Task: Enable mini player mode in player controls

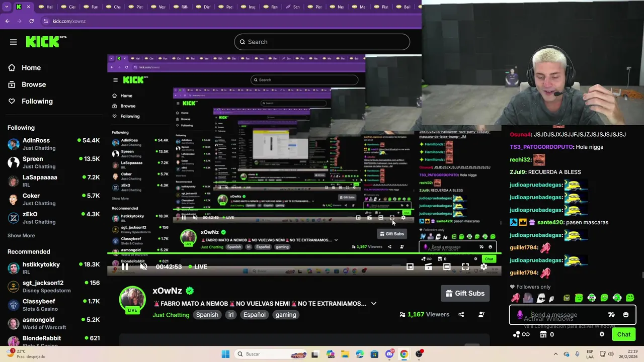Action: tap(410, 267)
